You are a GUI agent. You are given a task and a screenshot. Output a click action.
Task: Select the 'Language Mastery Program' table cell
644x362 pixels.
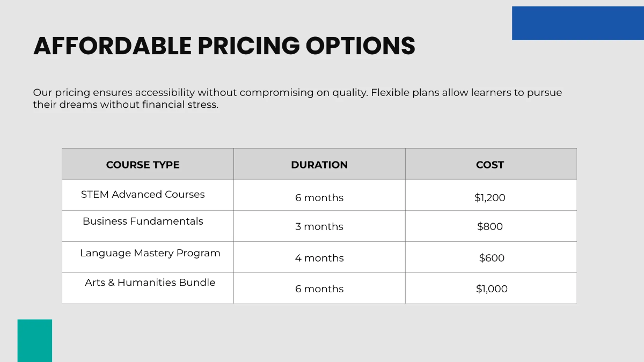click(150, 253)
